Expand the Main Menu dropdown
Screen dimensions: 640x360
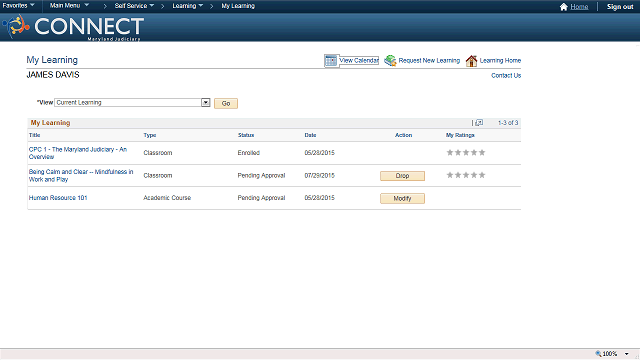[69, 6]
